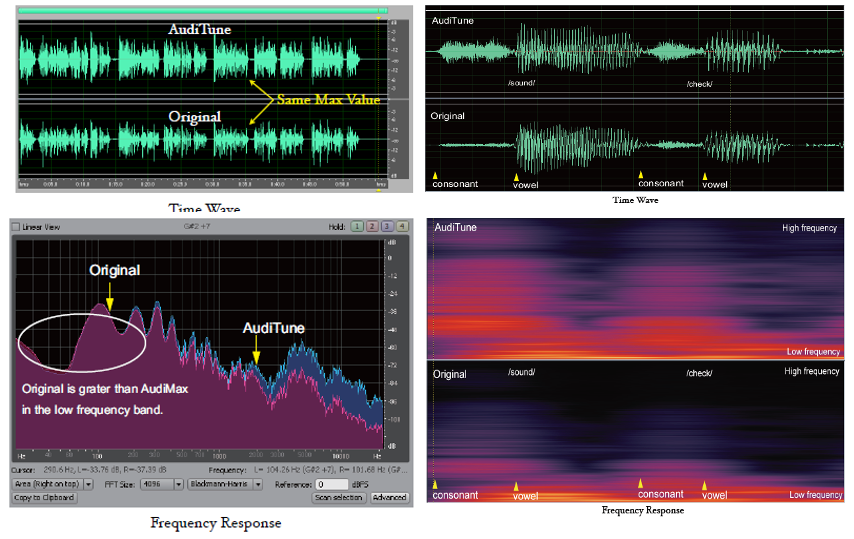Image resolution: width=854 pixels, height=539 pixels.
Task: Enable the Linear View checkbox
Action: pyautogui.click(x=15, y=227)
